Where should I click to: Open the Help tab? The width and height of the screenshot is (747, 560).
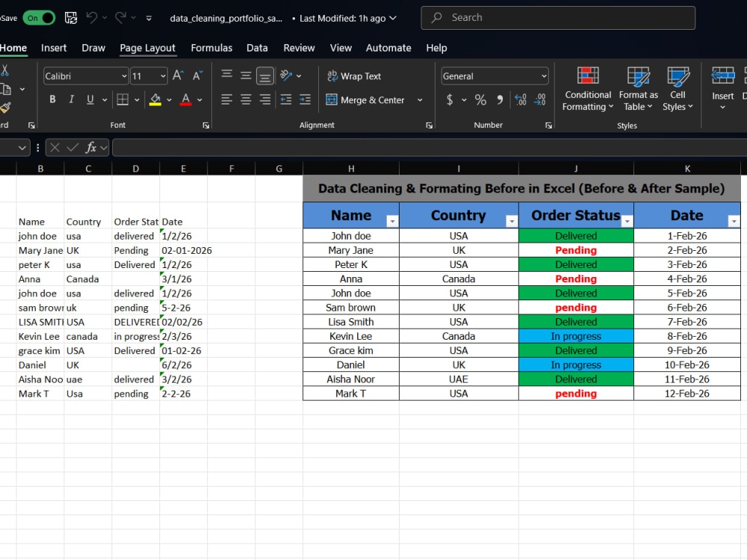click(436, 48)
